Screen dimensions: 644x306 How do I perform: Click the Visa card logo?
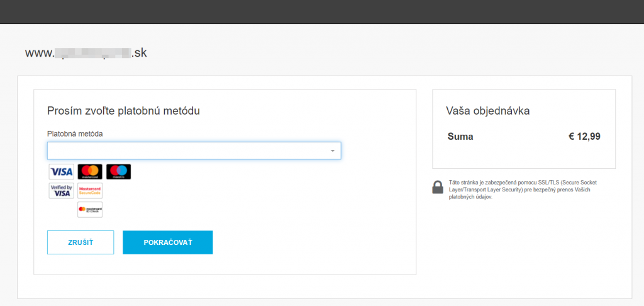click(x=62, y=172)
